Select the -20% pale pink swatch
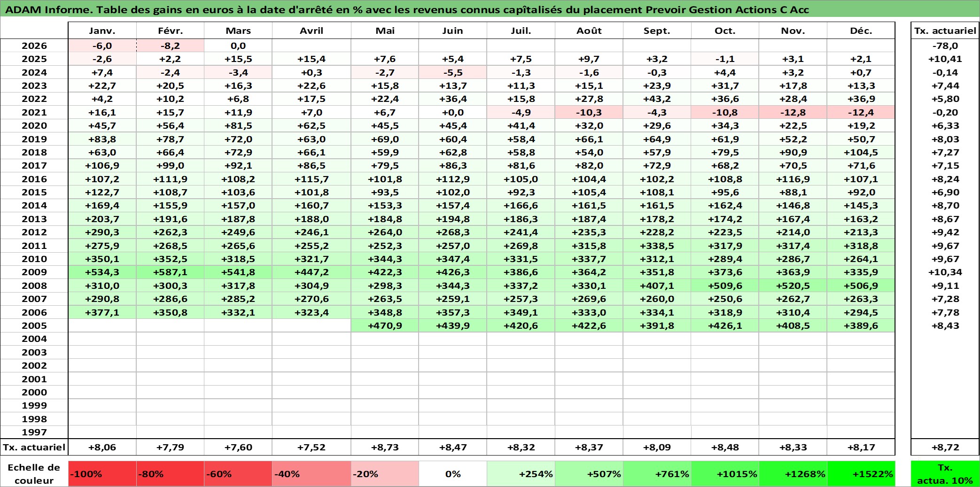The height and width of the screenshot is (487, 980). coord(385,474)
